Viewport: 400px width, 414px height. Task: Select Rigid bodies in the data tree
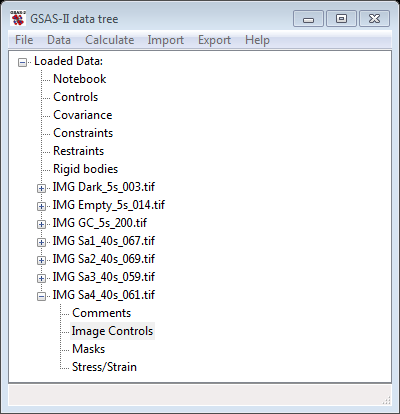[x=86, y=169]
